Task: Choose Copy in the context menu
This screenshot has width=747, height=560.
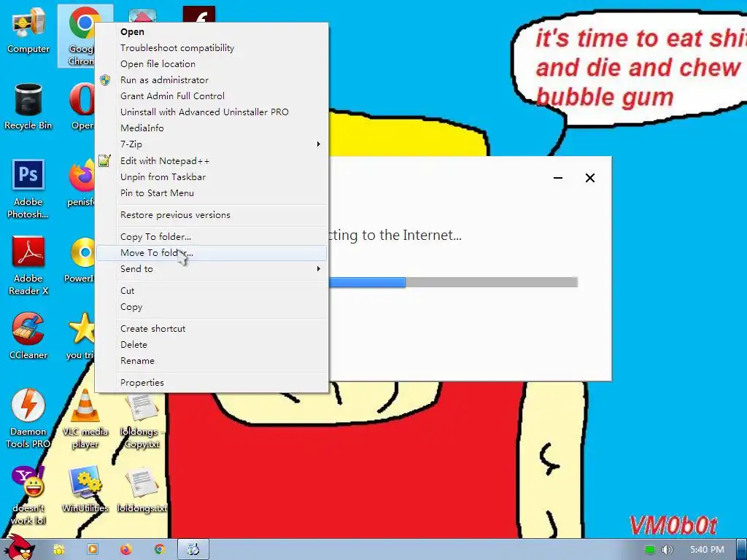Action: tap(212, 307)
